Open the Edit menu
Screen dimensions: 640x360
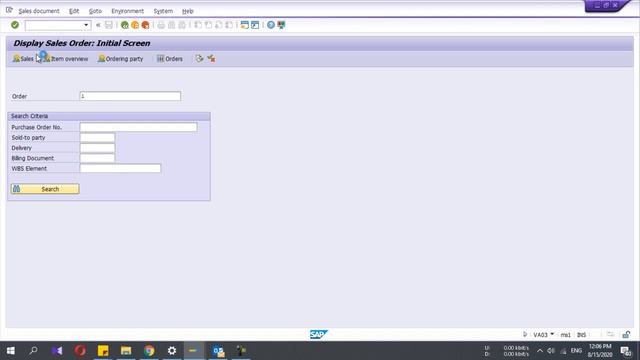(74, 11)
